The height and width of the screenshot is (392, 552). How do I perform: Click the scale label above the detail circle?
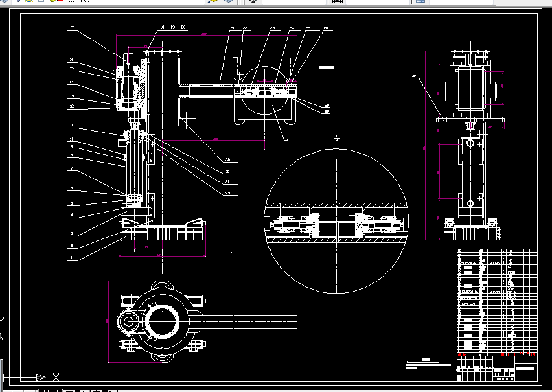pos(337,138)
